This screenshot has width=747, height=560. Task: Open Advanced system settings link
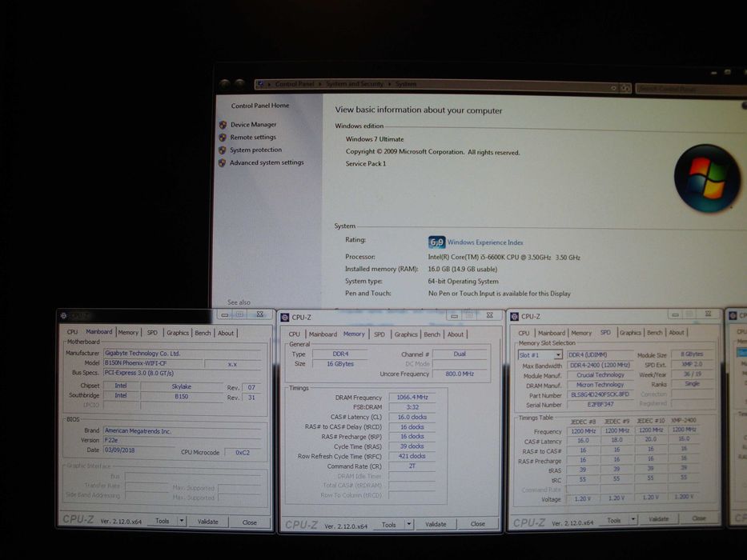click(267, 163)
